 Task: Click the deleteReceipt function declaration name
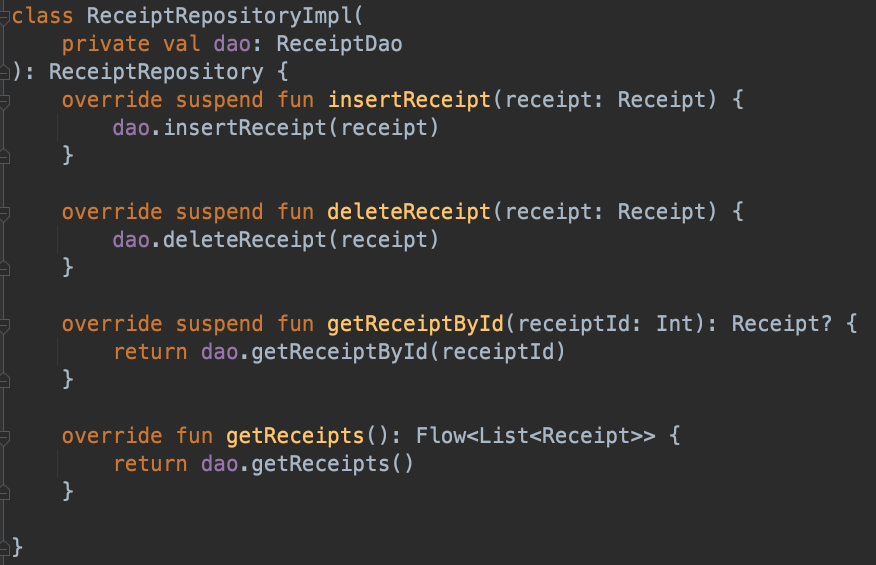(x=409, y=211)
